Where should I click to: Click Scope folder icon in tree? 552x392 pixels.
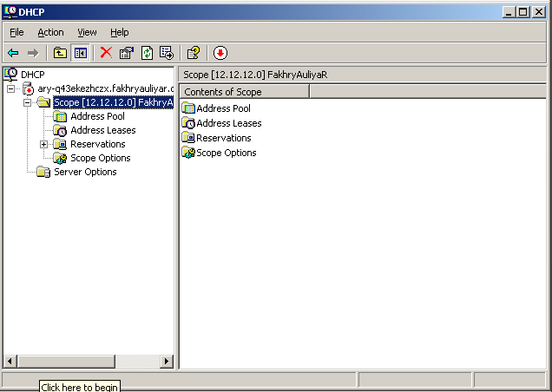[x=43, y=102]
